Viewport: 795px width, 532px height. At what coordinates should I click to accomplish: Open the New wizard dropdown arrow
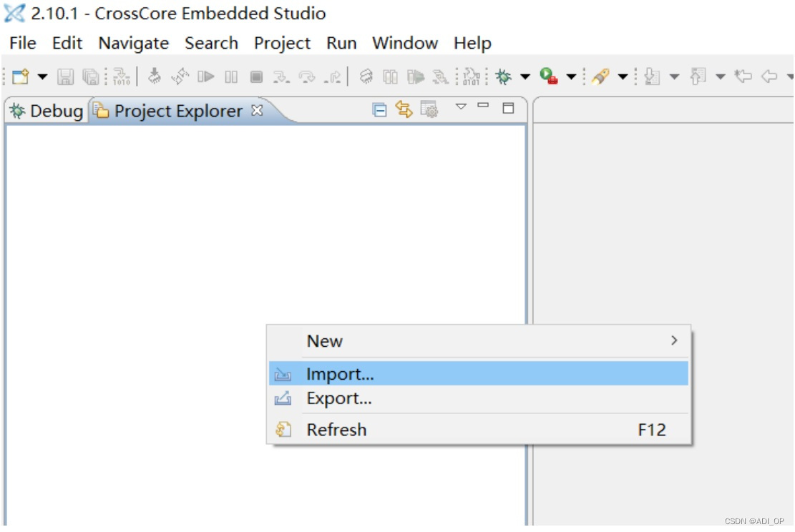click(43, 77)
